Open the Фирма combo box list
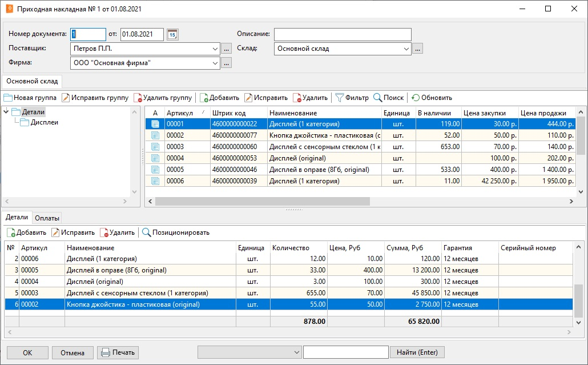The image size is (588, 365). (215, 63)
